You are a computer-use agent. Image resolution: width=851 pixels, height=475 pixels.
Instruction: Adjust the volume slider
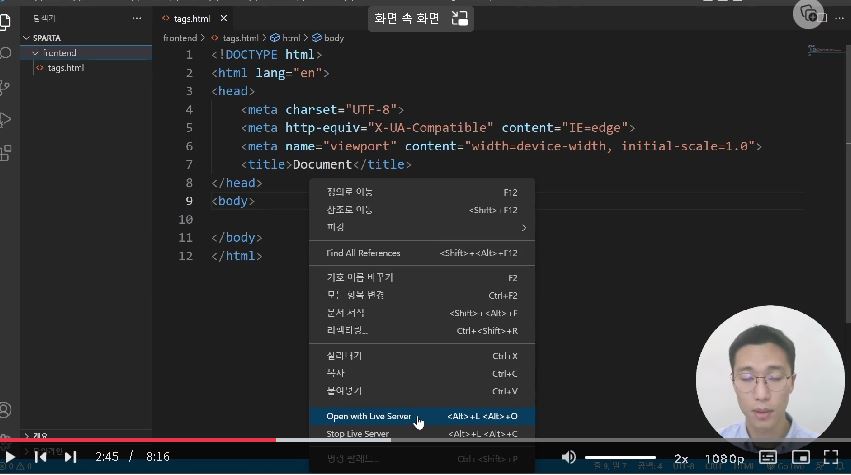coord(620,458)
